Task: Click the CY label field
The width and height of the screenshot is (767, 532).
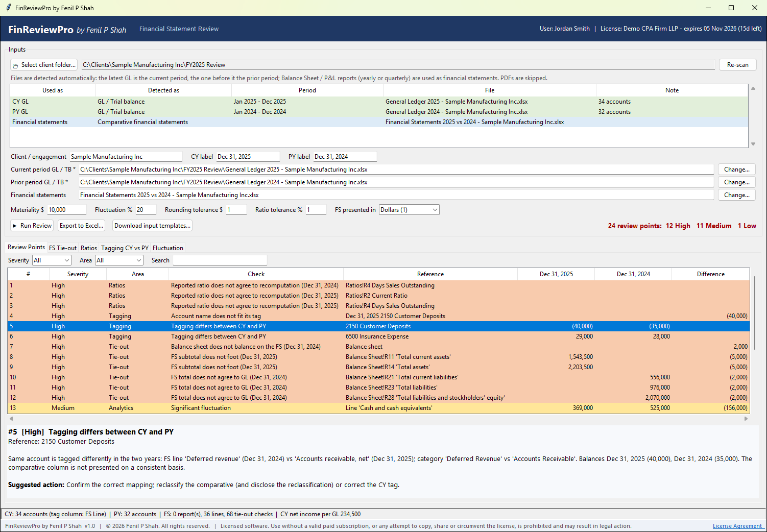Action: pos(248,157)
